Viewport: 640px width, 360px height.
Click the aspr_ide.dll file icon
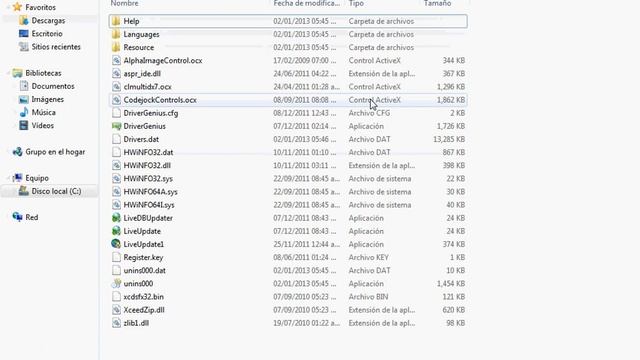(x=116, y=73)
